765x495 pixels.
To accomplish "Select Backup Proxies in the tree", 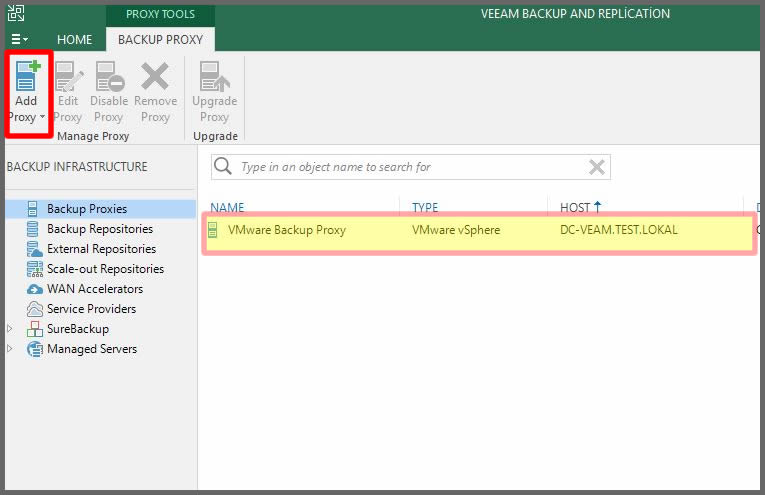I will [87, 209].
